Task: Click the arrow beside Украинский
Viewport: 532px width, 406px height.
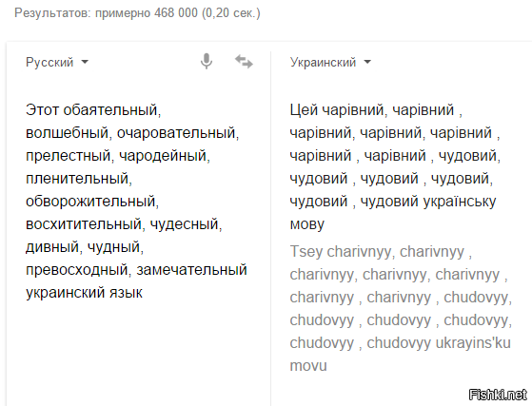Action: pyautogui.click(x=367, y=62)
